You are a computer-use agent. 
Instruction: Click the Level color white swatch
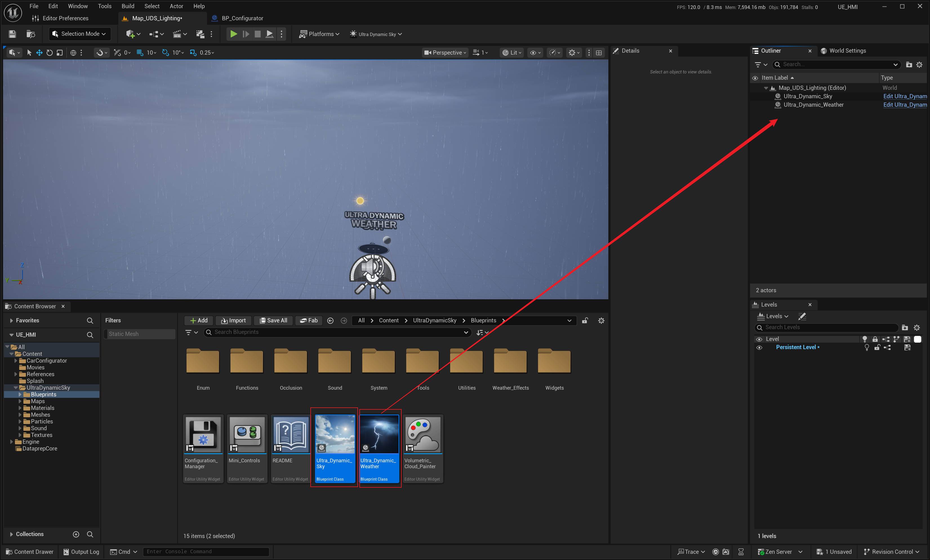coord(918,339)
